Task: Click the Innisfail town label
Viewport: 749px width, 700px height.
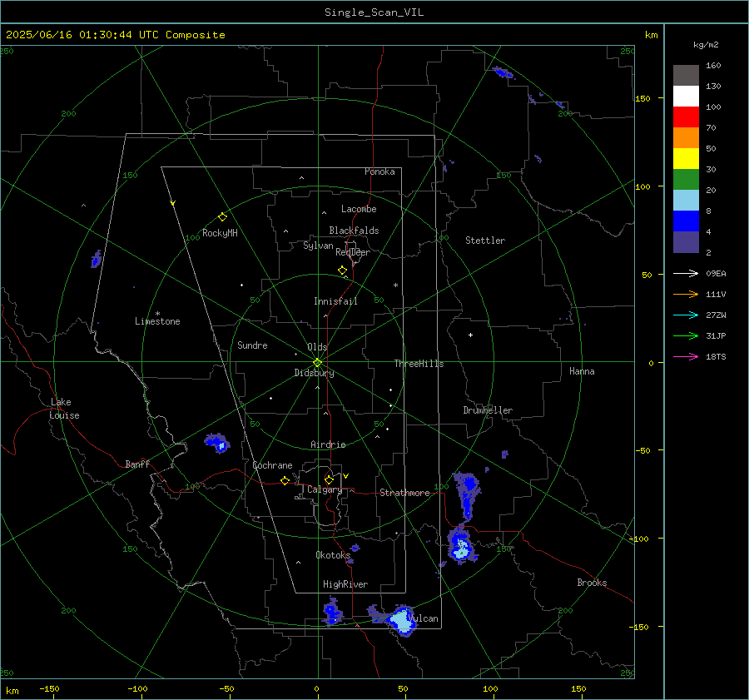Action: pyautogui.click(x=335, y=301)
